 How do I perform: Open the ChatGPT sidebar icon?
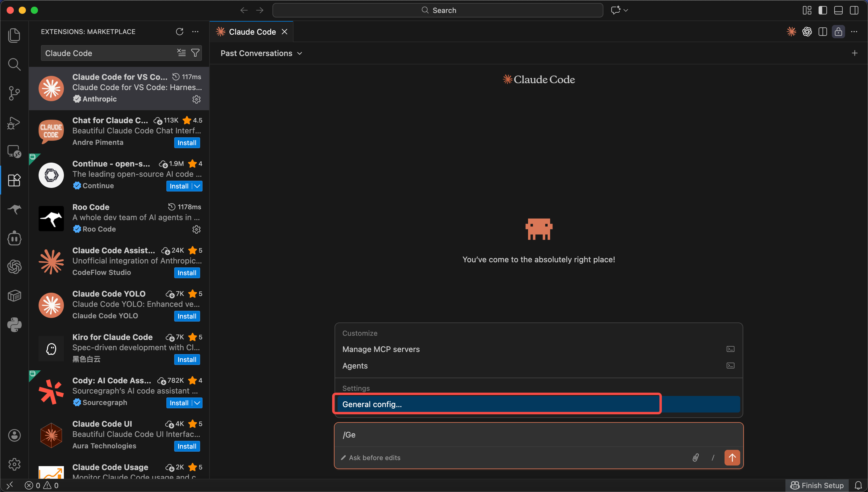coord(14,267)
